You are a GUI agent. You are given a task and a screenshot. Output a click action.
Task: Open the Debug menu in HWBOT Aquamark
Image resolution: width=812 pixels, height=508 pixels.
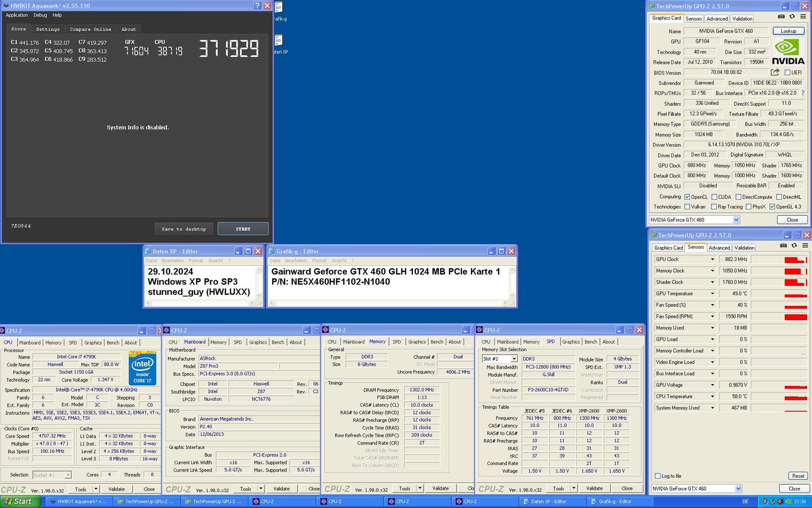pos(40,16)
